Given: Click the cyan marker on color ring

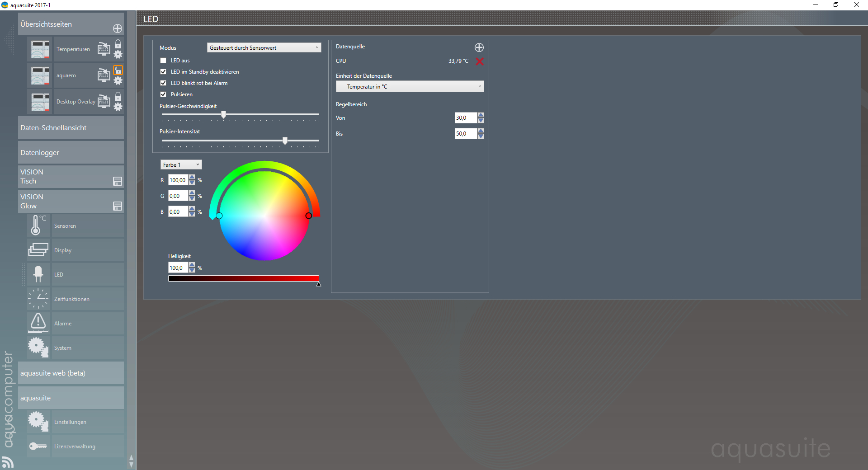Looking at the screenshot, I should pos(219,216).
